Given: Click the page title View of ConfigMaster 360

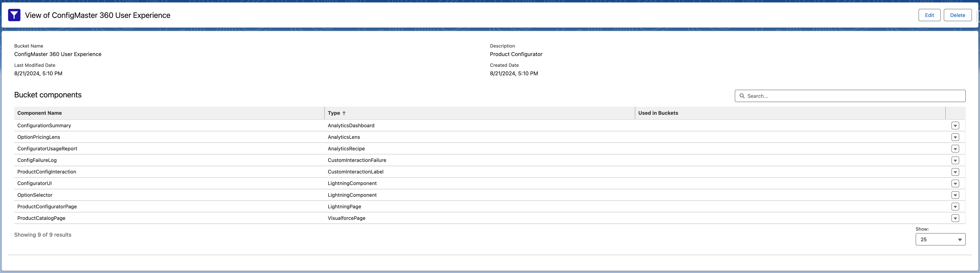Looking at the screenshot, I should click(98, 15).
